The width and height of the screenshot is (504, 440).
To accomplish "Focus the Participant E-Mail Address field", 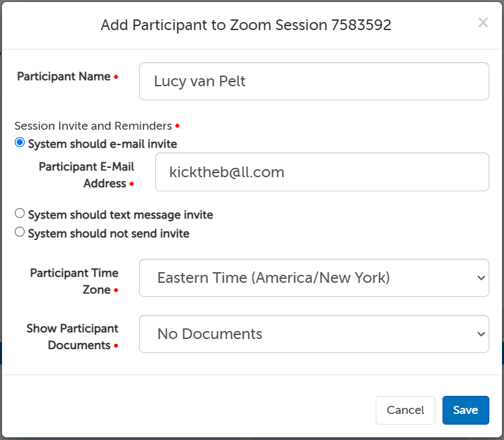I will pyautogui.click(x=322, y=172).
